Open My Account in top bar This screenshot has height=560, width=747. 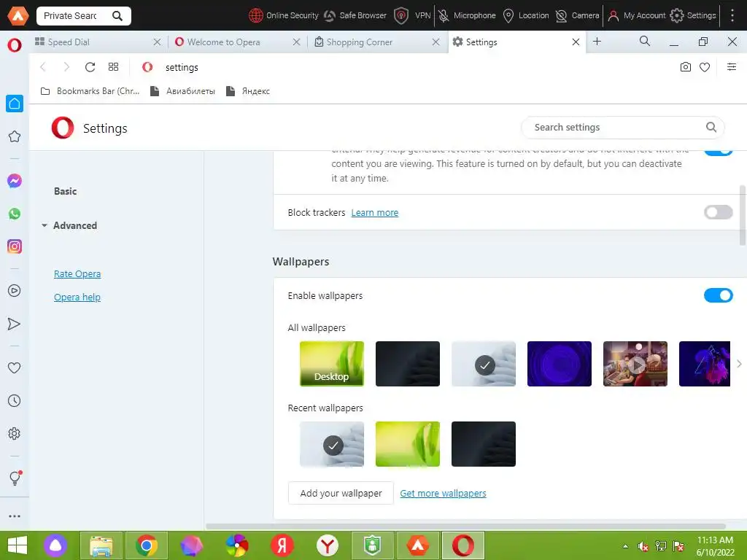click(x=636, y=16)
